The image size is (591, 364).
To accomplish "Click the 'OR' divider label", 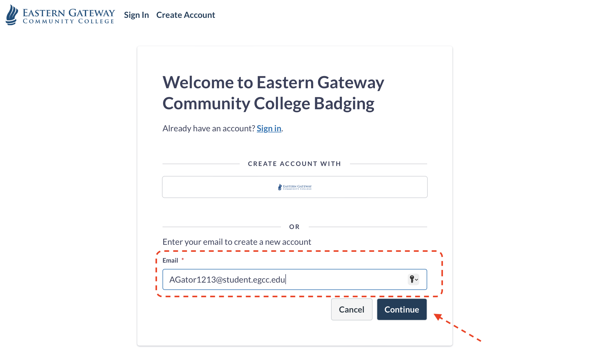I will 294,227.
